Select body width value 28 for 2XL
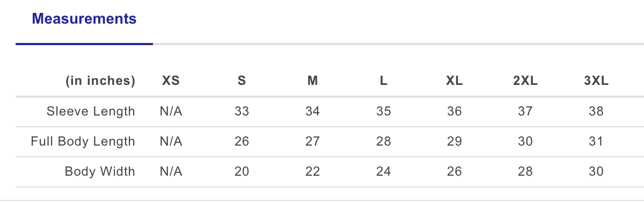Screen dimensions: 644x202 (525, 172)
